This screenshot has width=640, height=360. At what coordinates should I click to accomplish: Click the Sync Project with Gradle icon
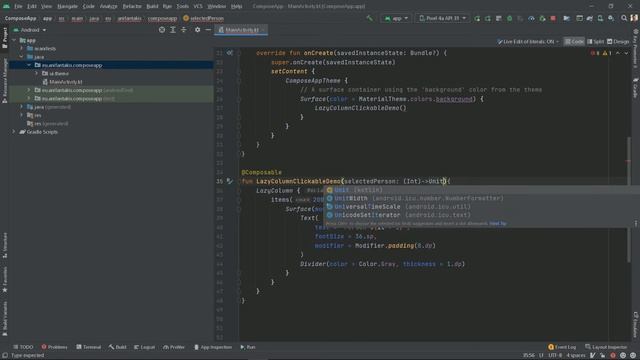589,18
